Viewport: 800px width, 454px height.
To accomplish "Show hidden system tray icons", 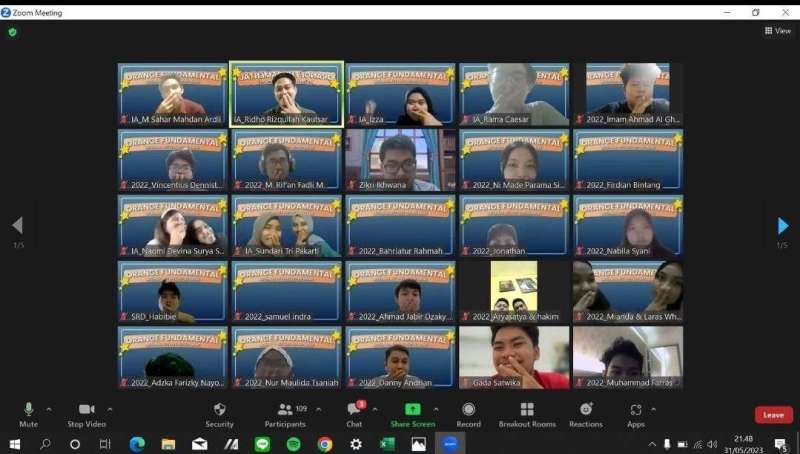I will [652, 444].
